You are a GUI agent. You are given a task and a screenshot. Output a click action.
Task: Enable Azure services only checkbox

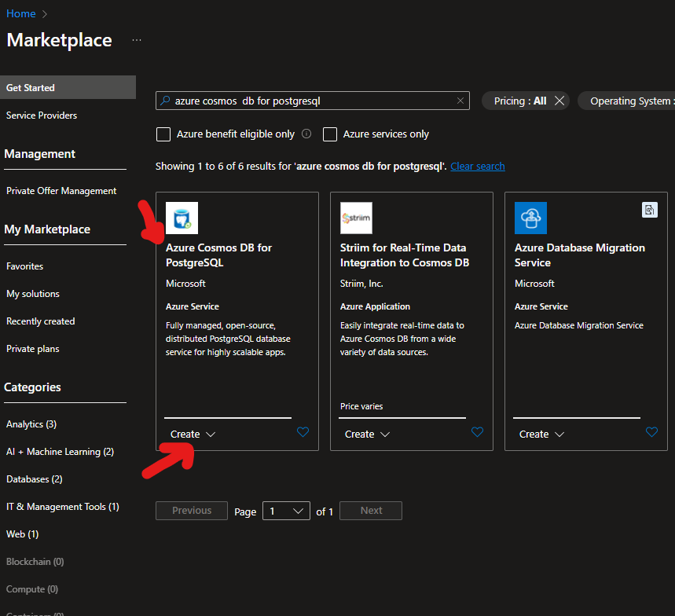click(x=330, y=134)
